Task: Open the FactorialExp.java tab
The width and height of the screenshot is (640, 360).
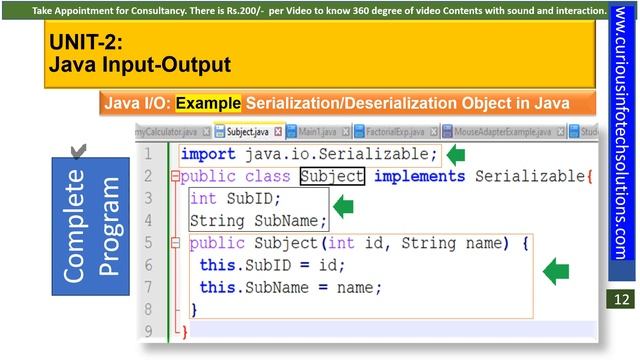Action: tap(395, 132)
